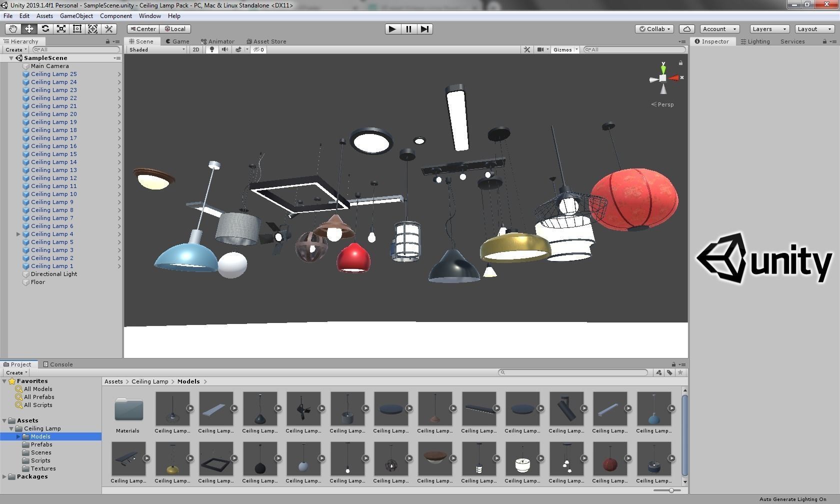Switch to the Game tab
This screenshot has width=840, height=504.
178,41
